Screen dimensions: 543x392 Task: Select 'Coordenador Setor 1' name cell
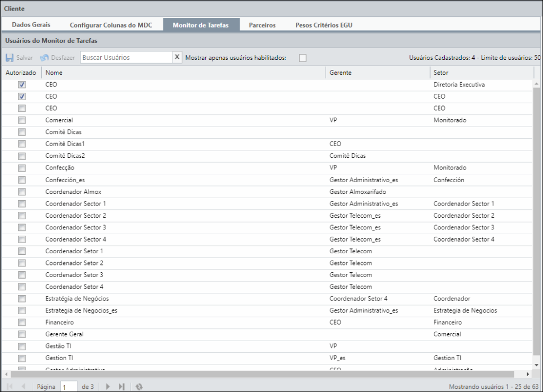(x=74, y=251)
